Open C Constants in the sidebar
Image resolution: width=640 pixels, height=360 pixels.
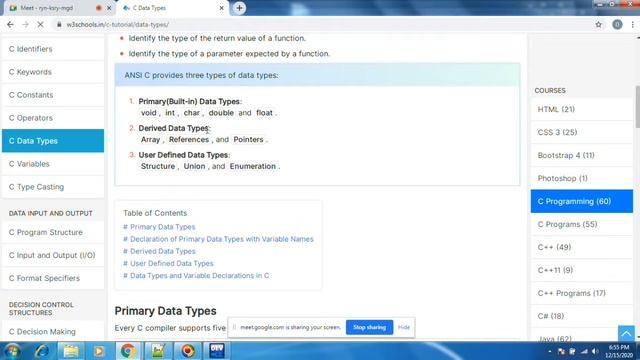[53, 95]
